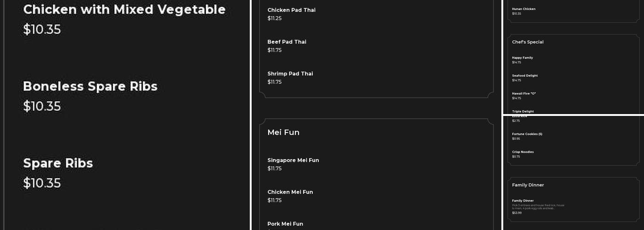Click the Mei Fun section heading
644x230 pixels.
[283, 132]
